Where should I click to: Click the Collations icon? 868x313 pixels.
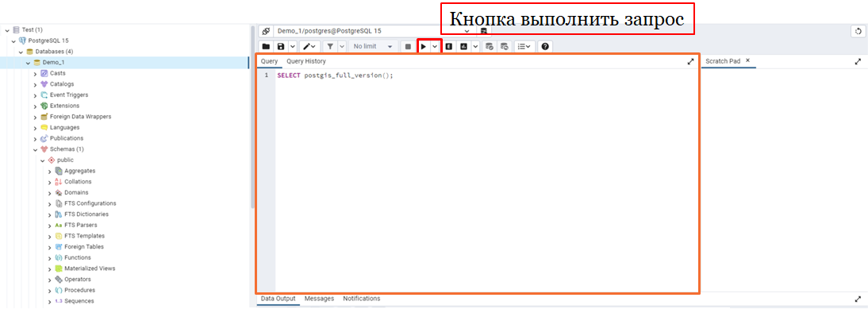point(59,182)
